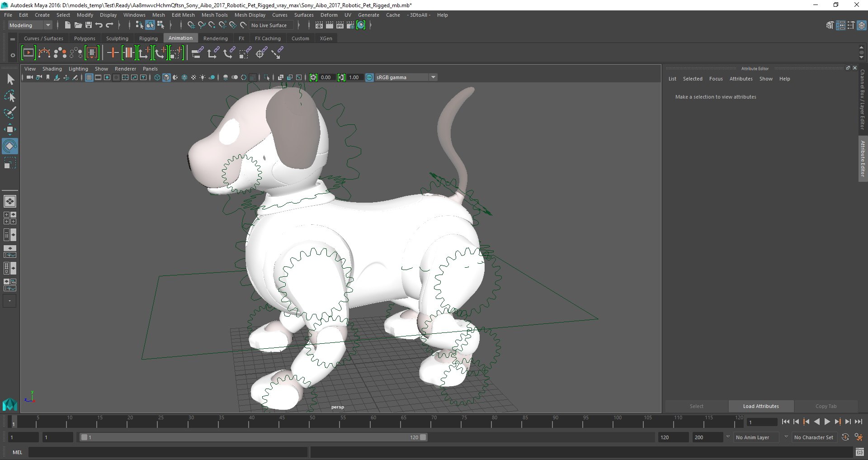Open the No Anim Layer dropdown arrow
The image size is (868, 460).
(x=728, y=437)
